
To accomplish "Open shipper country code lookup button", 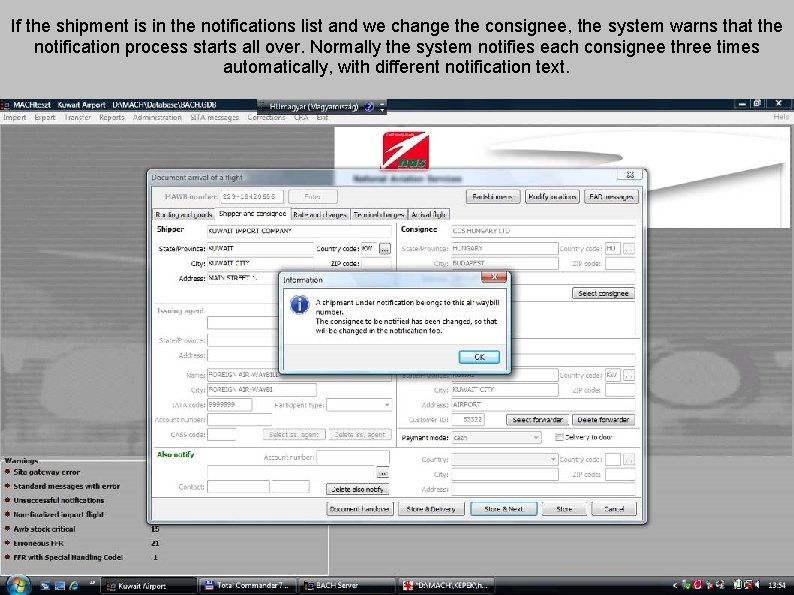I will [x=385, y=249].
